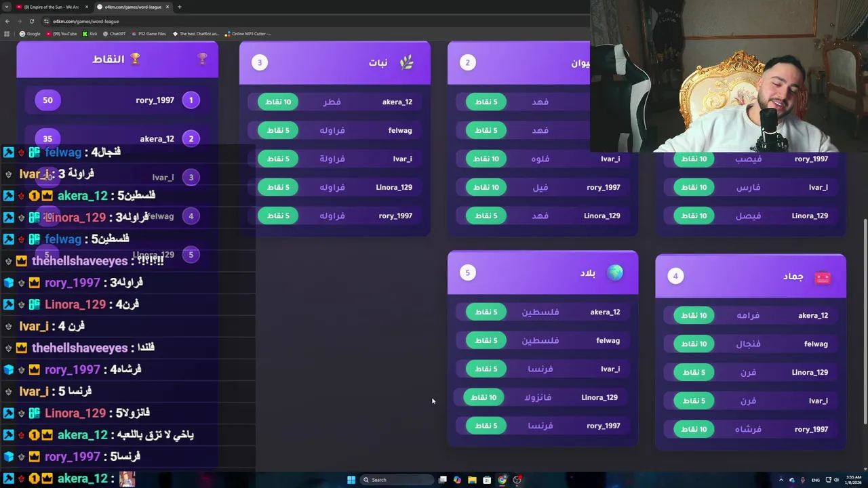Image resolution: width=868 pixels, height=488 pixels.
Task: Click akera_12's word فلسطين in بلاد
Action: (540, 312)
